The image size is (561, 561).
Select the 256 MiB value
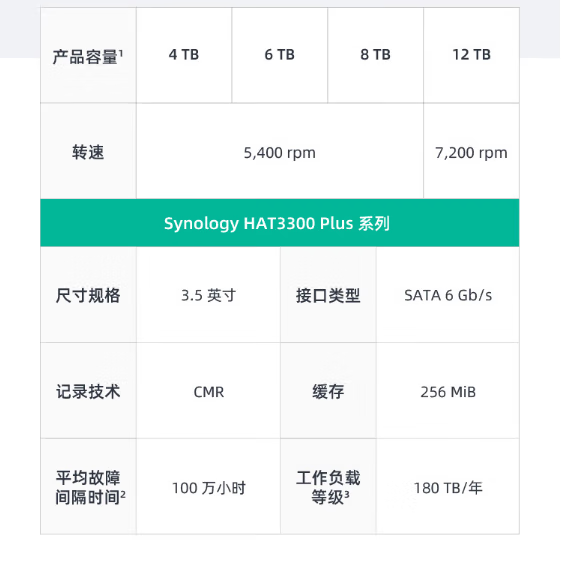point(448,391)
